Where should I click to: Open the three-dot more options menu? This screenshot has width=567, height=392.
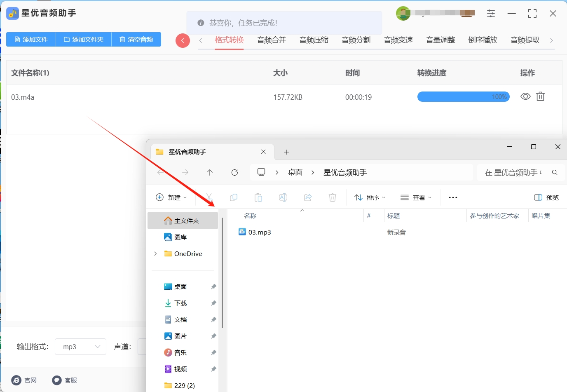pyautogui.click(x=453, y=197)
